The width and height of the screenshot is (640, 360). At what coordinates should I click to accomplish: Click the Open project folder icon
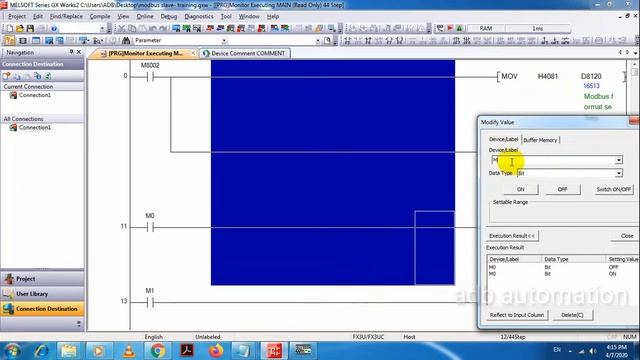20,29
